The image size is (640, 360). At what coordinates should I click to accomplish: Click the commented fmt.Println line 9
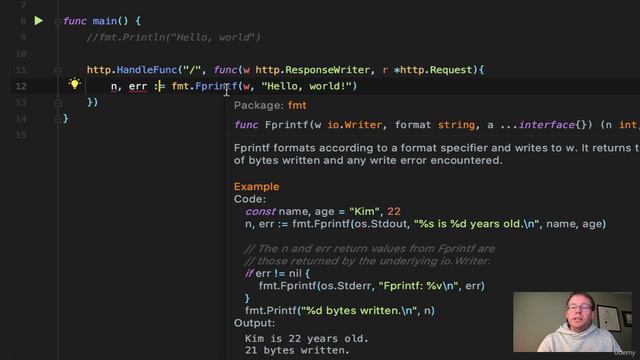pos(173,38)
